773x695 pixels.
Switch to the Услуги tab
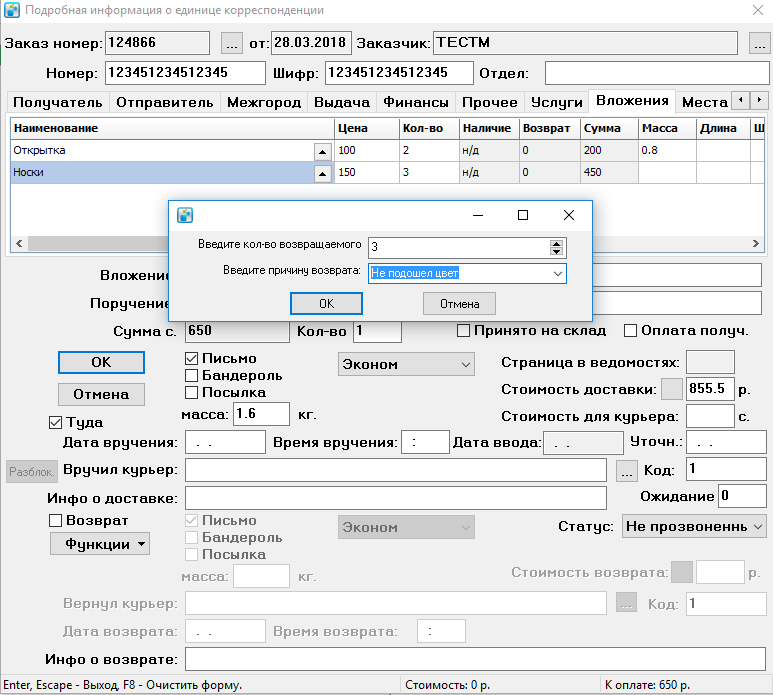click(x=557, y=102)
